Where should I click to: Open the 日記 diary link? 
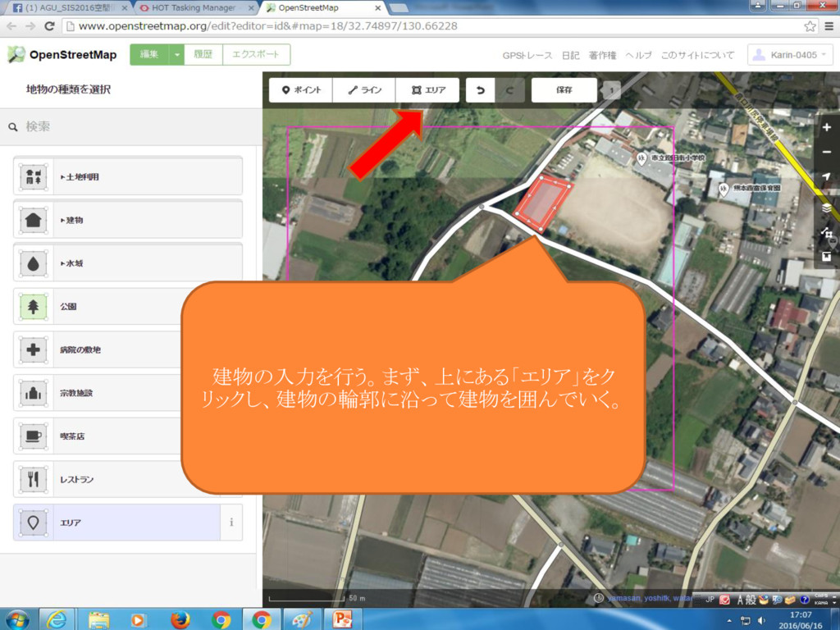pyautogui.click(x=571, y=55)
